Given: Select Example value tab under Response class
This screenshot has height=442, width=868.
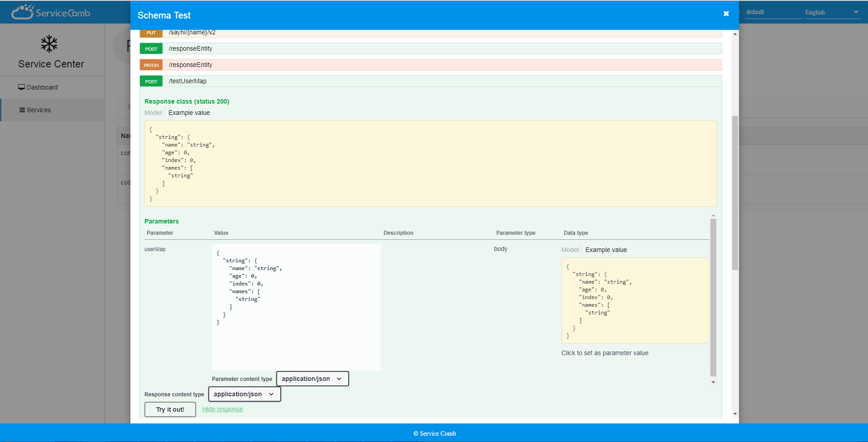Looking at the screenshot, I should (189, 113).
